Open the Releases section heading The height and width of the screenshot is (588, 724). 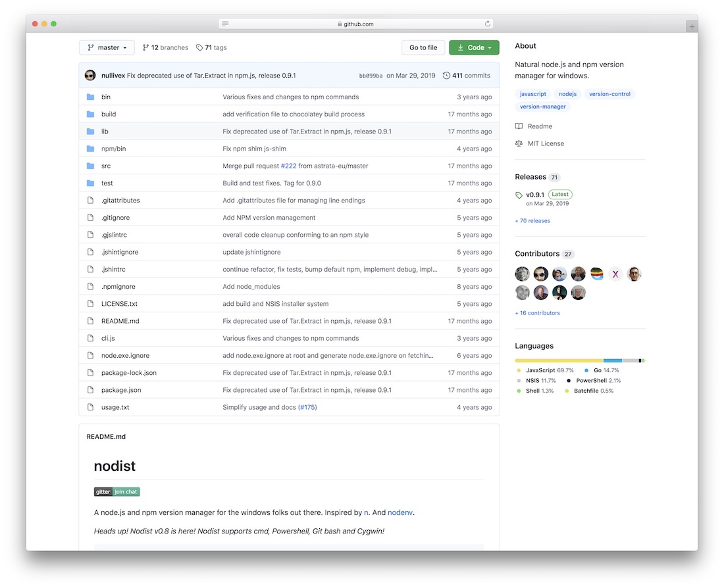[x=530, y=177]
